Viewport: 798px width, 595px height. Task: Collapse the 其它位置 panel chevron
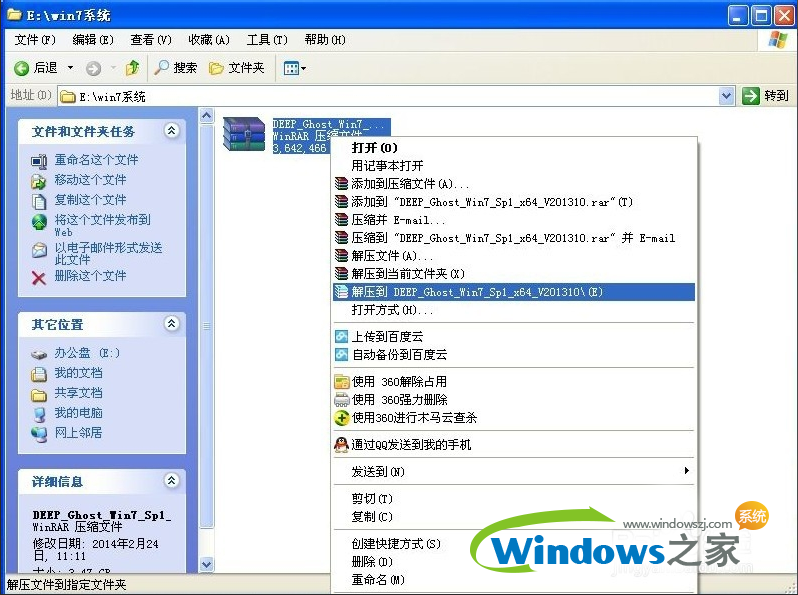(171, 324)
